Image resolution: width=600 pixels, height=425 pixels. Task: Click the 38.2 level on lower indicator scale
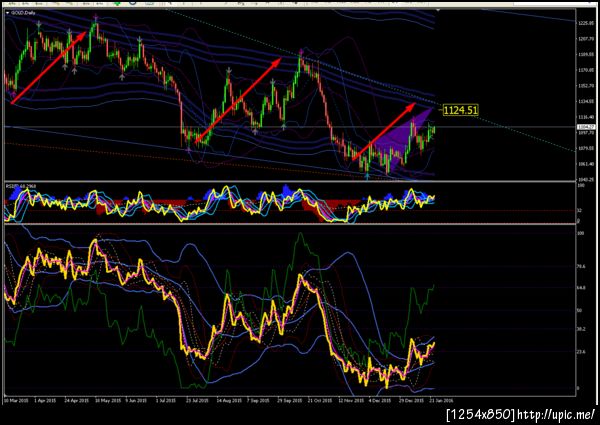click(x=581, y=329)
